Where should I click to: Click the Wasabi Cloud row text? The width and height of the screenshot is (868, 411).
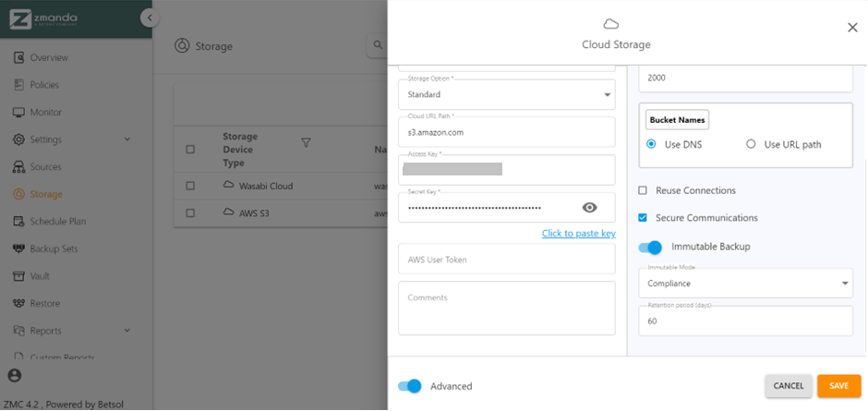pyautogui.click(x=266, y=186)
